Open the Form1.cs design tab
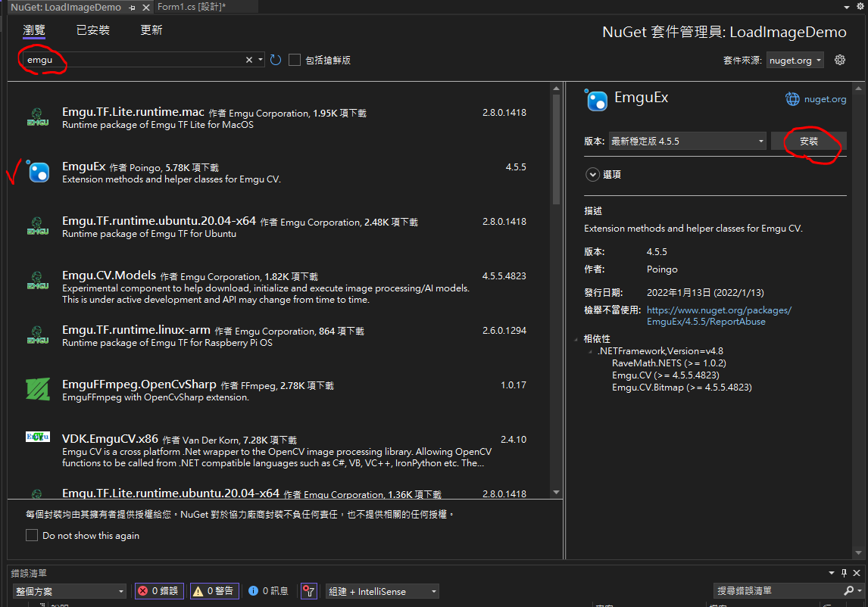 point(192,7)
